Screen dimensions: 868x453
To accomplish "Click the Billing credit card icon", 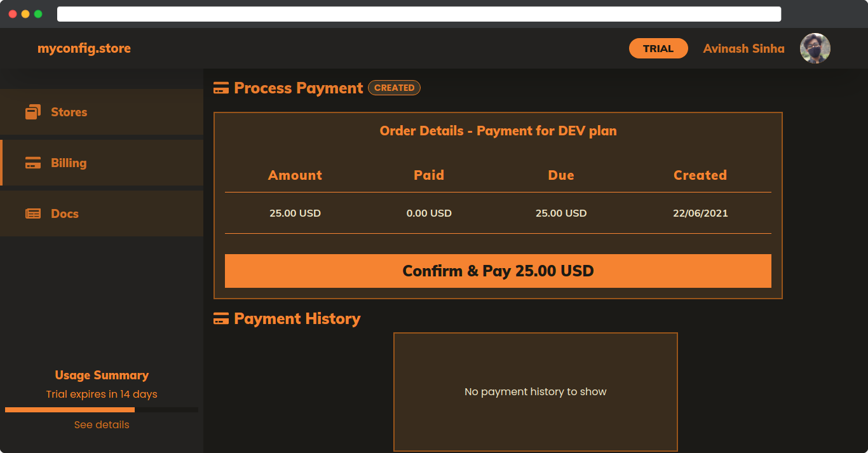I will point(33,163).
